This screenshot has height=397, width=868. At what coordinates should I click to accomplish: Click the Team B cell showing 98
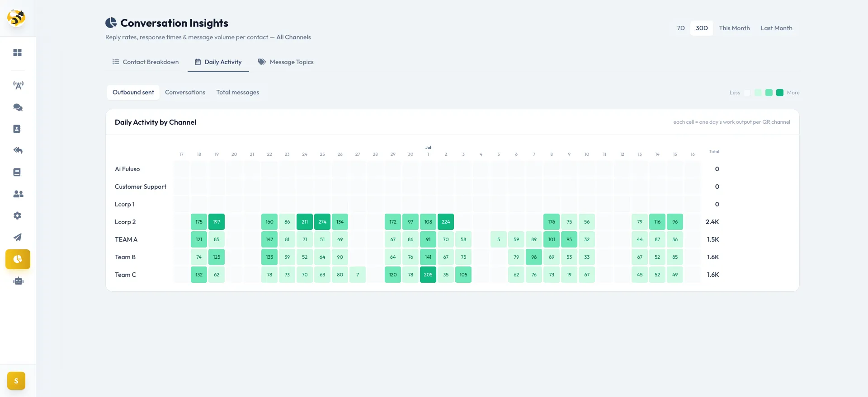point(534,257)
